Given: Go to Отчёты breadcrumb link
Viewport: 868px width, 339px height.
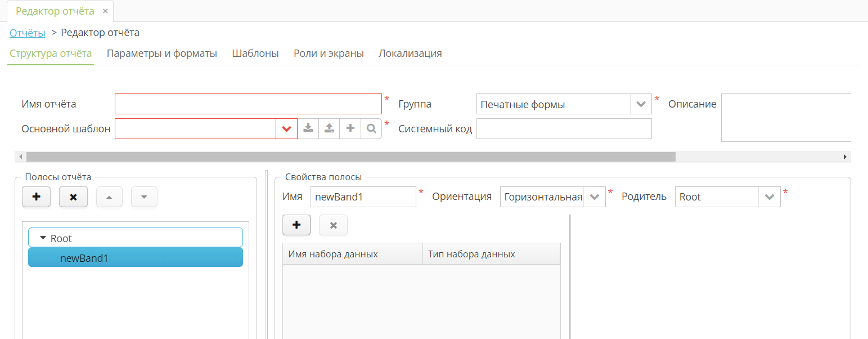Looking at the screenshot, I should pyautogui.click(x=27, y=33).
